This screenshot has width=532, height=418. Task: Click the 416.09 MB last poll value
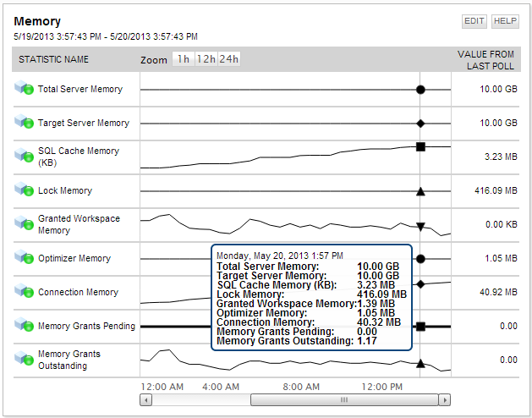[x=496, y=190]
